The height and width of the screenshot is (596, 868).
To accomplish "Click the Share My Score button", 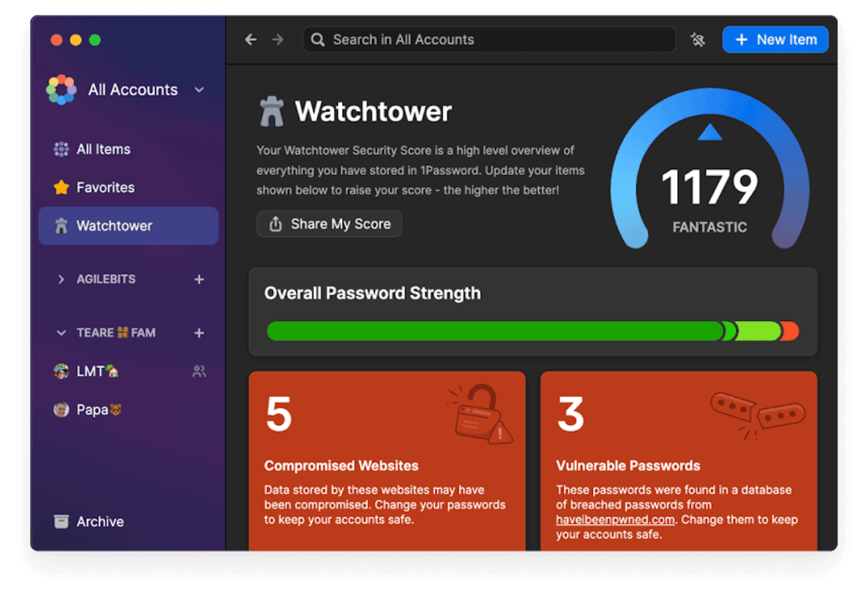I will (329, 224).
